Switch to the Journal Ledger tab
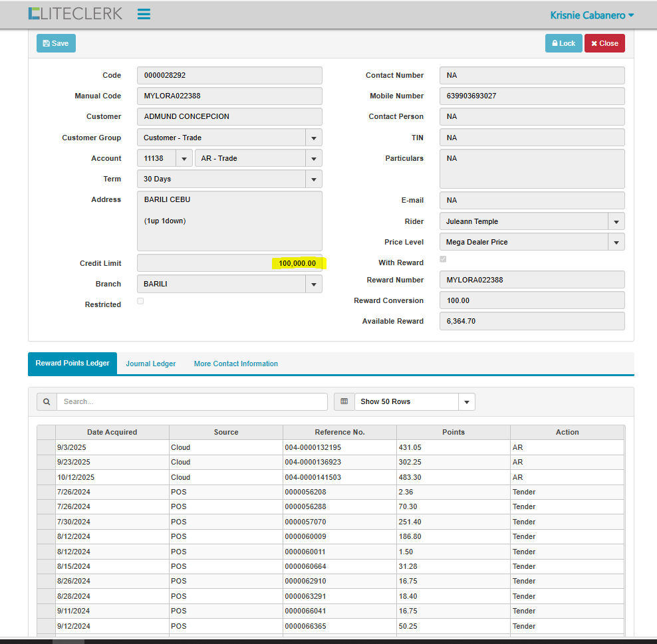 pyautogui.click(x=151, y=364)
